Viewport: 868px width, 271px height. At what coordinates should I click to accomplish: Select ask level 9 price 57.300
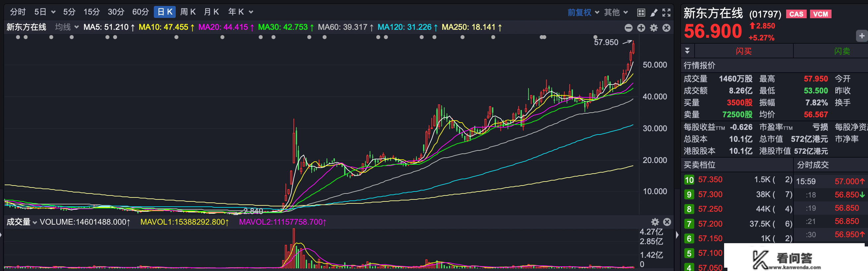pyautogui.click(x=710, y=194)
